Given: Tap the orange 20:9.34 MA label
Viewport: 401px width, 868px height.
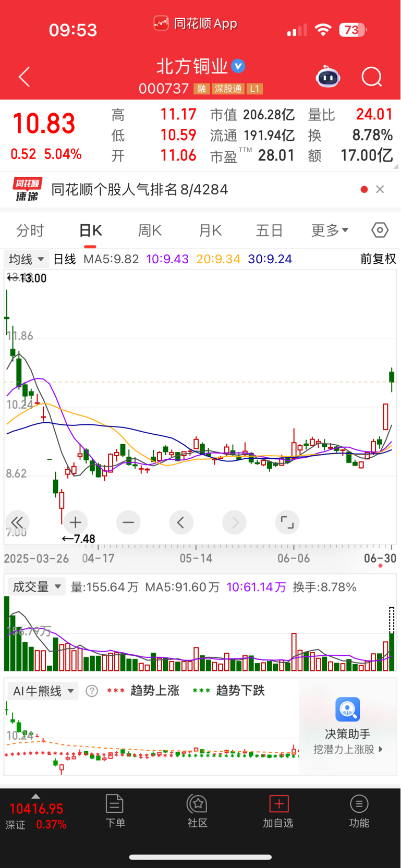Looking at the screenshot, I should click(x=218, y=259).
